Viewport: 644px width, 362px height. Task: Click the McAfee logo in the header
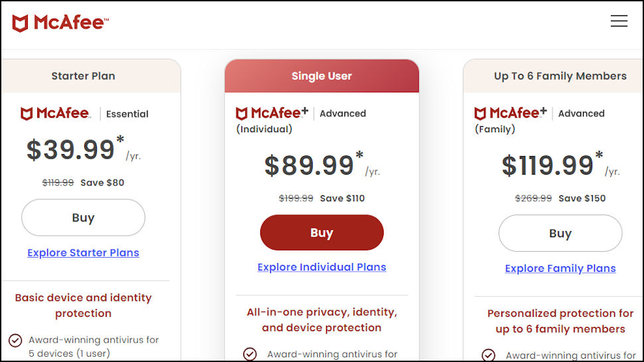coord(60,23)
